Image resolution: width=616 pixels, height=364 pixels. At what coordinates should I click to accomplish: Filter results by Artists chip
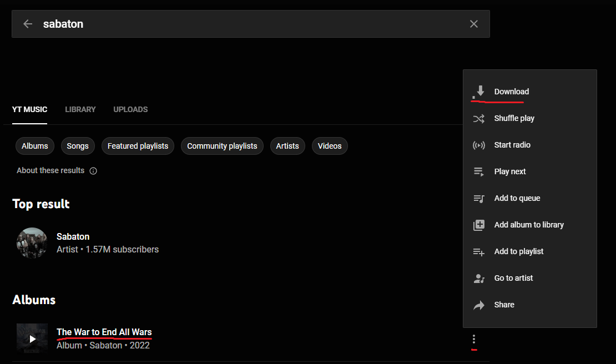(x=287, y=146)
